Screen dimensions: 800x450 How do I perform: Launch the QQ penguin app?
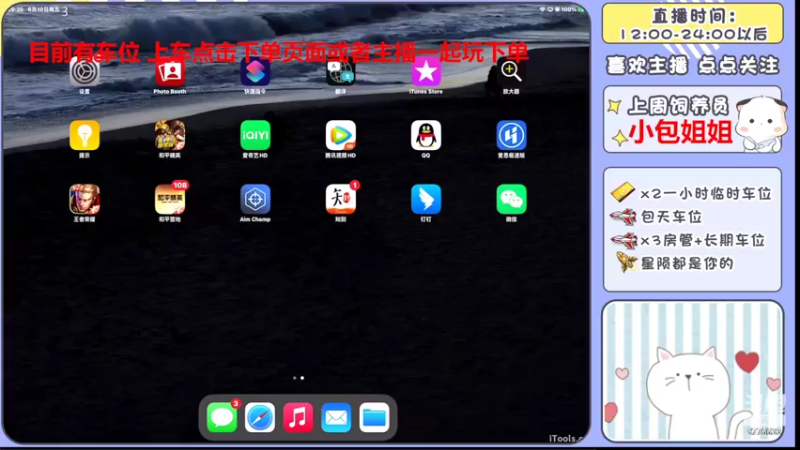426,135
